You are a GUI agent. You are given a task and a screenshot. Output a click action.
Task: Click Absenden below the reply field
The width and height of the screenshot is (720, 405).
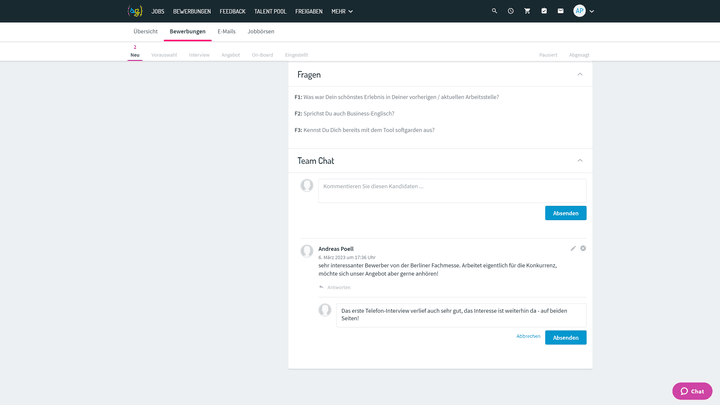pos(565,337)
